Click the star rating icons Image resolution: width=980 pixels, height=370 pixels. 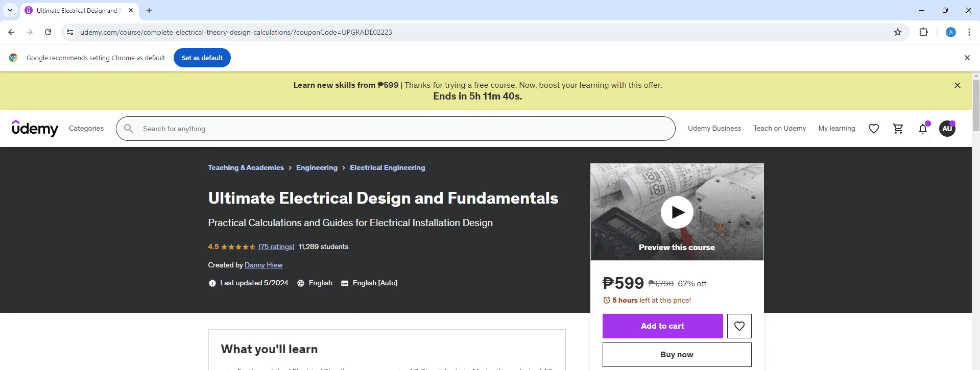(238, 247)
